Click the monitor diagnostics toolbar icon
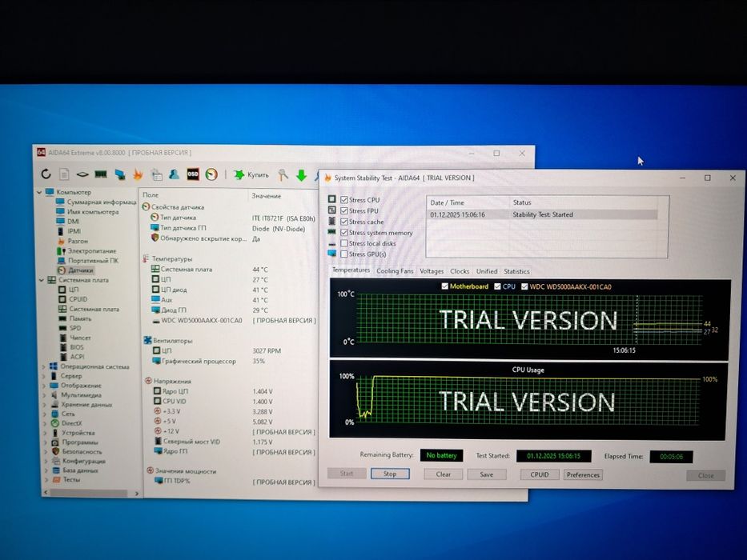Image resolution: width=747 pixels, height=560 pixels. click(x=119, y=174)
